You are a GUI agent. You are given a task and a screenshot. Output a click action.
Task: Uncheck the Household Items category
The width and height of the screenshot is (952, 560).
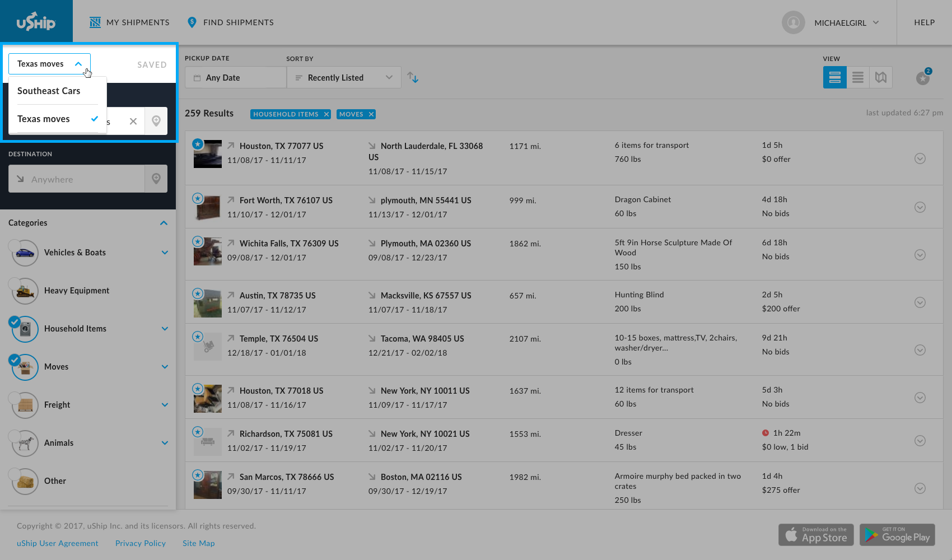[15, 321]
